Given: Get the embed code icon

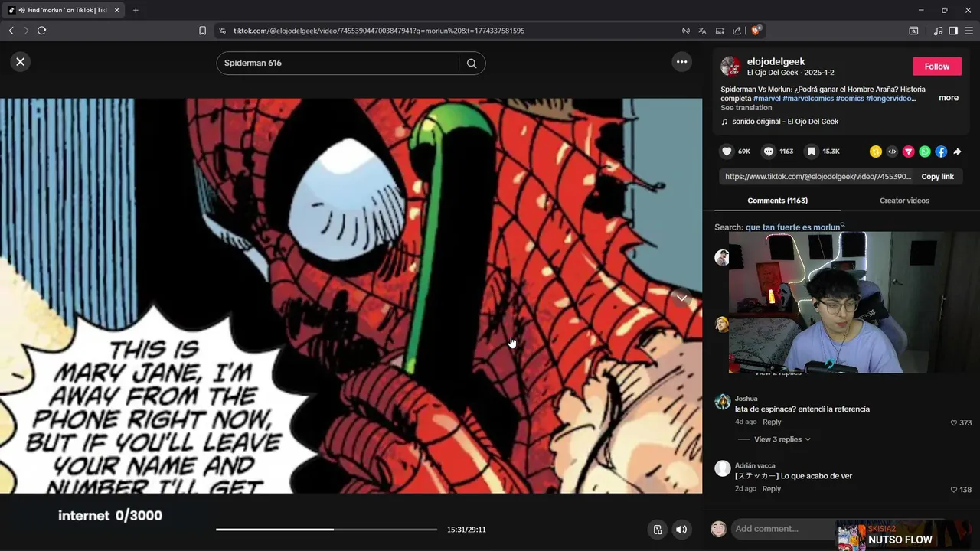Looking at the screenshot, I should coord(892,152).
